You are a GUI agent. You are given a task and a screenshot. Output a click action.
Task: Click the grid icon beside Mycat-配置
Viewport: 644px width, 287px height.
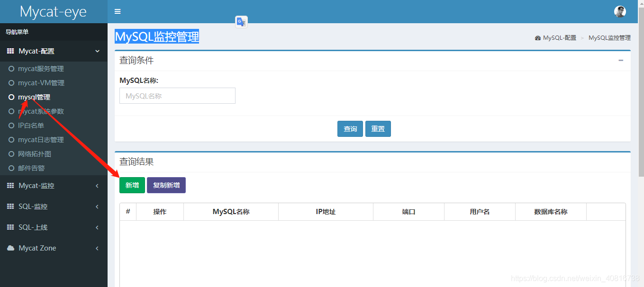[10, 51]
